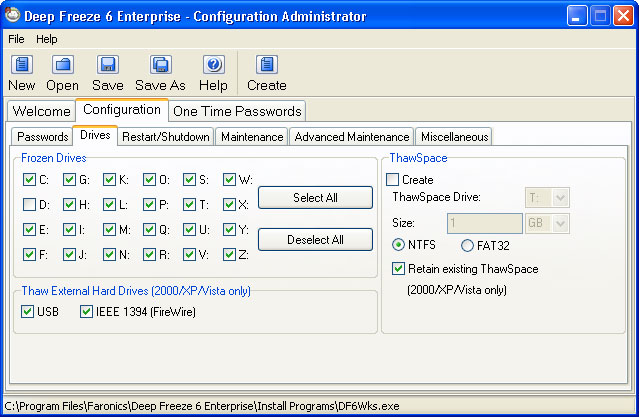Image resolution: width=639 pixels, height=417 pixels.
Task: Click the Save toolbar icon
Action: (108, 65)
